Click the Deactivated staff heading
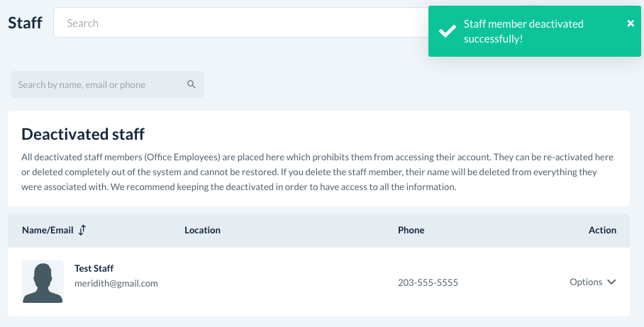Viewport: 644px width, 327px height. (83, 133)
